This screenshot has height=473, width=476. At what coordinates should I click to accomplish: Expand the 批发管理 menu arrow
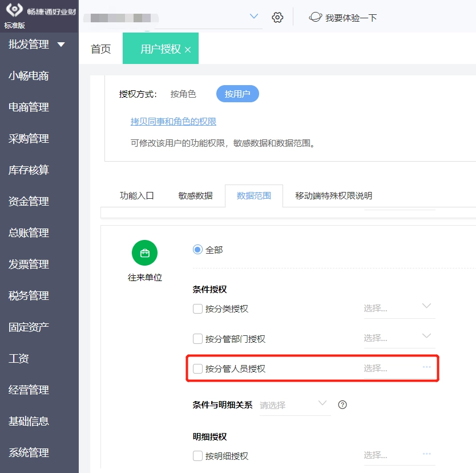pyautogui.click(x=61, y=45)
